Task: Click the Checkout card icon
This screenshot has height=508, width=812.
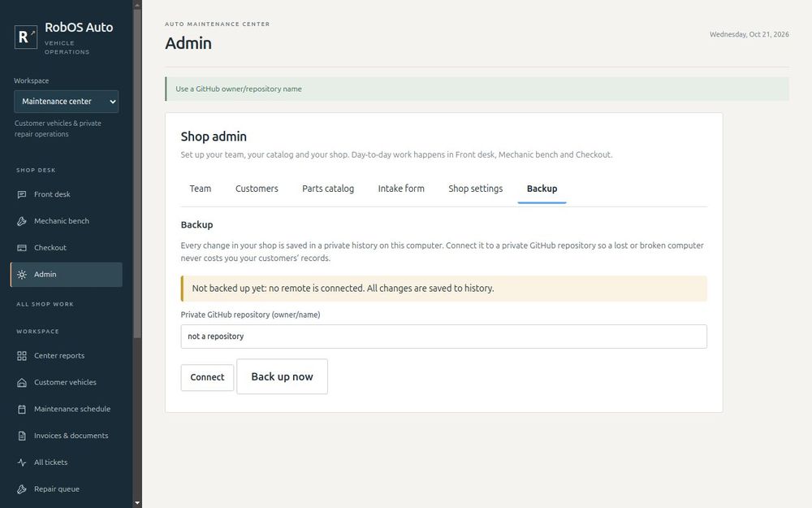Action: pyautogui.click(x=22, y=248)
